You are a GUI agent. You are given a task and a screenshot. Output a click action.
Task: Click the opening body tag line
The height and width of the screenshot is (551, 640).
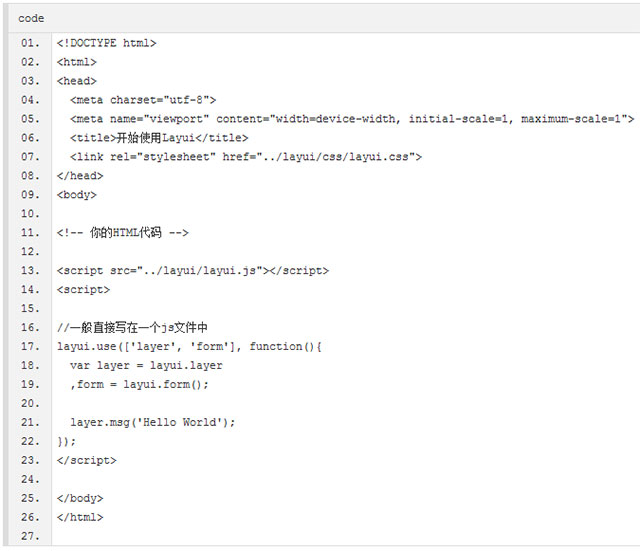tap(77, 195)
